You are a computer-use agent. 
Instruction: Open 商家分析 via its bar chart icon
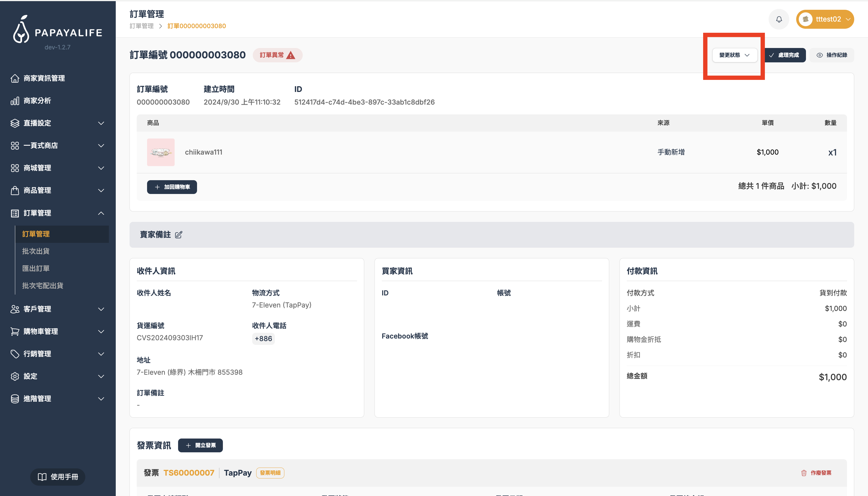pos(15,101)
